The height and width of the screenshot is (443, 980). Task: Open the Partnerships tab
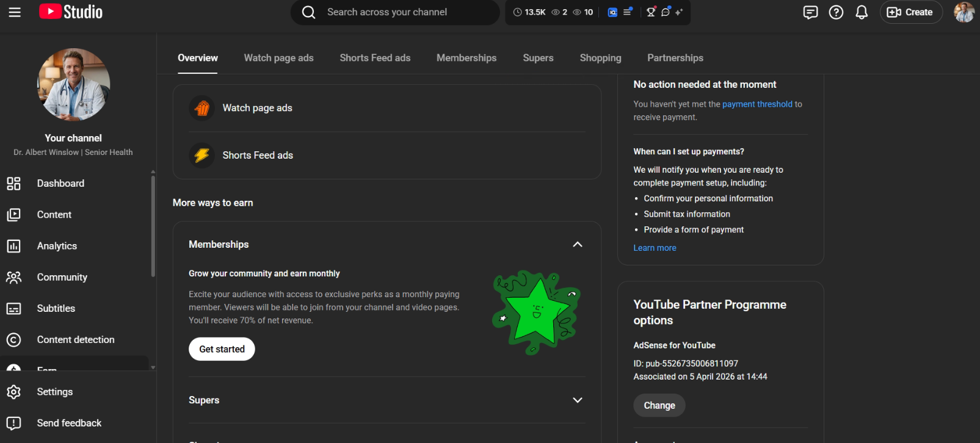click(675, 58)
